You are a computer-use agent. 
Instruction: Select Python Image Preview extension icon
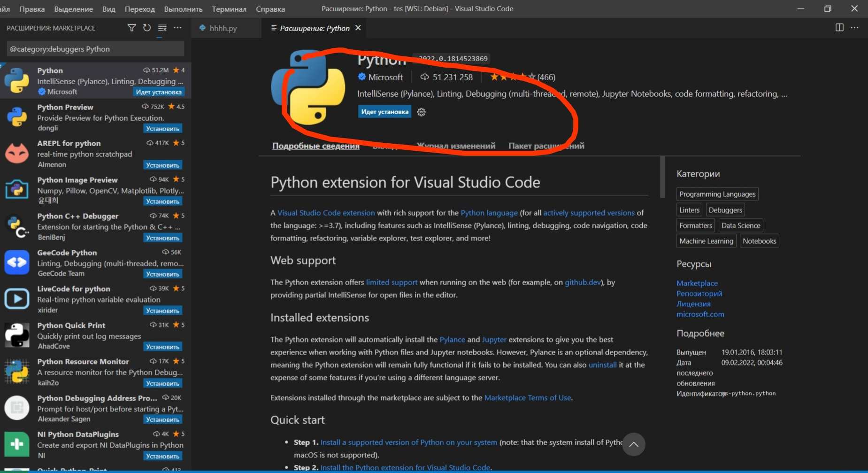point(17,190)
